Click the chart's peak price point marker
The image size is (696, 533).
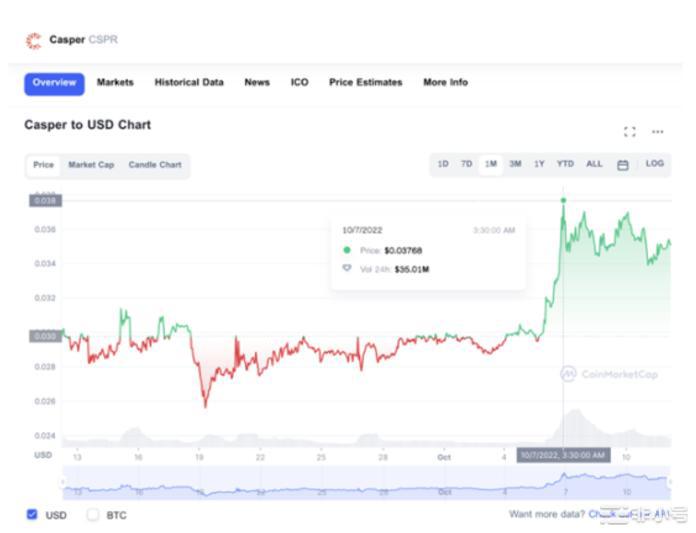point(563,200)
